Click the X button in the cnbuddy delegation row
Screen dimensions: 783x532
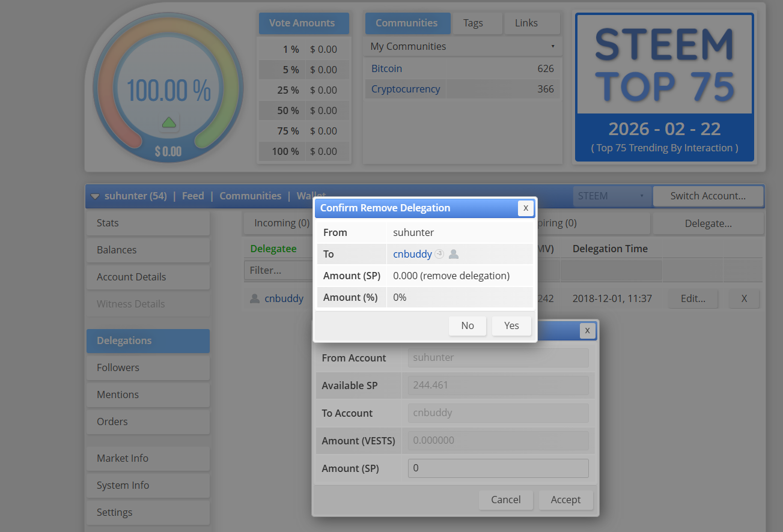tap(744, 298)
